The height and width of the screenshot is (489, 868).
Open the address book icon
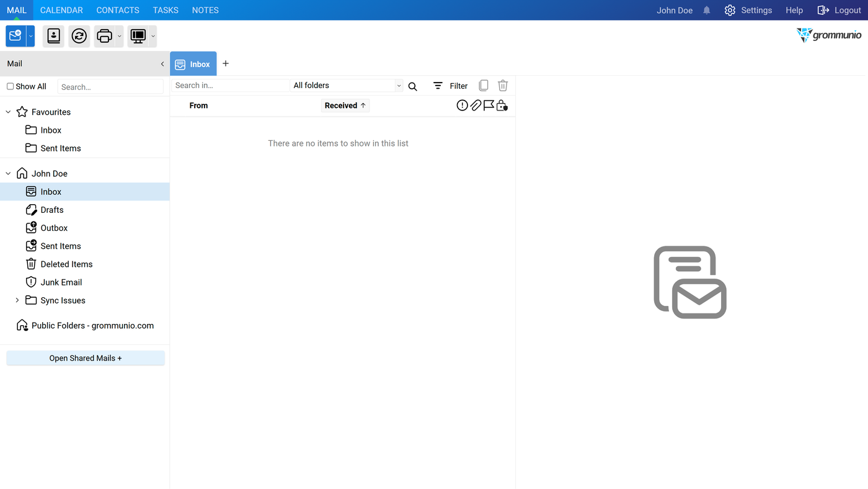click(x=54, y=36)
